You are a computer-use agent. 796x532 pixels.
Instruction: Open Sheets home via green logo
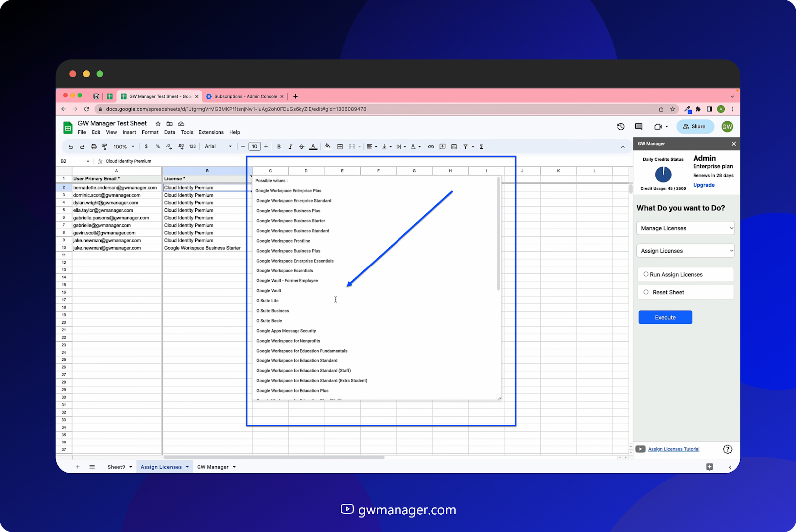click(68, 128)
